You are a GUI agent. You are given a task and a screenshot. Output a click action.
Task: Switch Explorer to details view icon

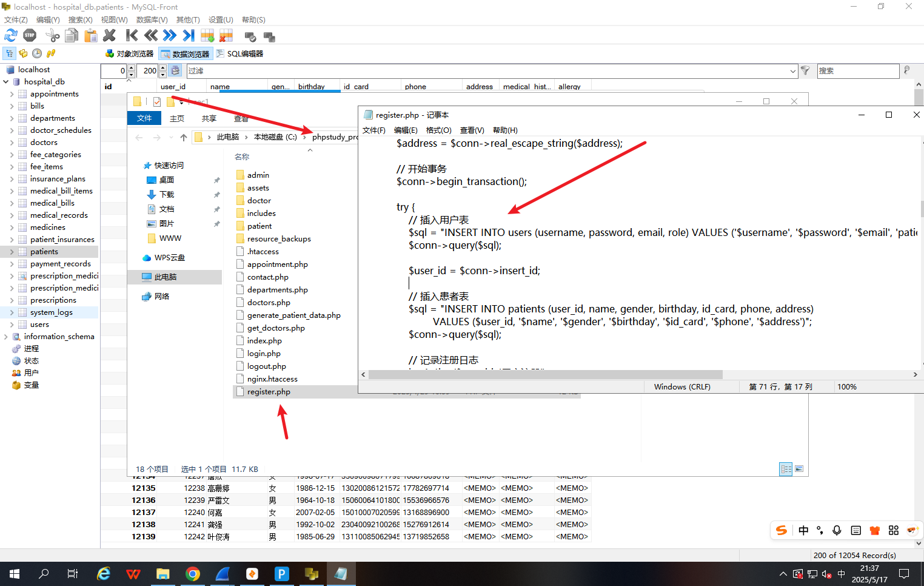[786, 469]
